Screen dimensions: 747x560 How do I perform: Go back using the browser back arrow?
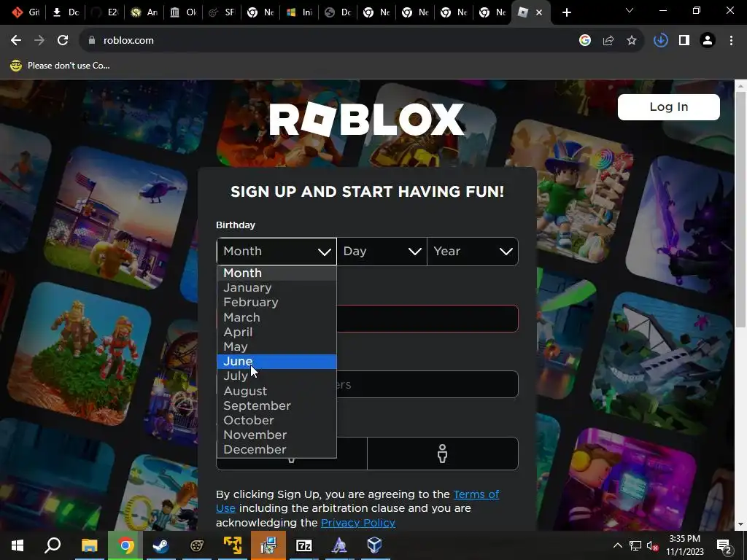(16, 41)
